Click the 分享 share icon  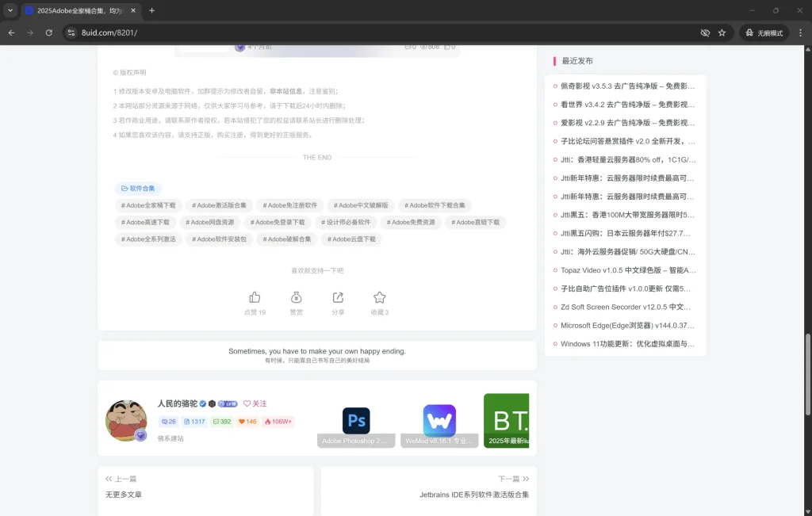(338, 299)
